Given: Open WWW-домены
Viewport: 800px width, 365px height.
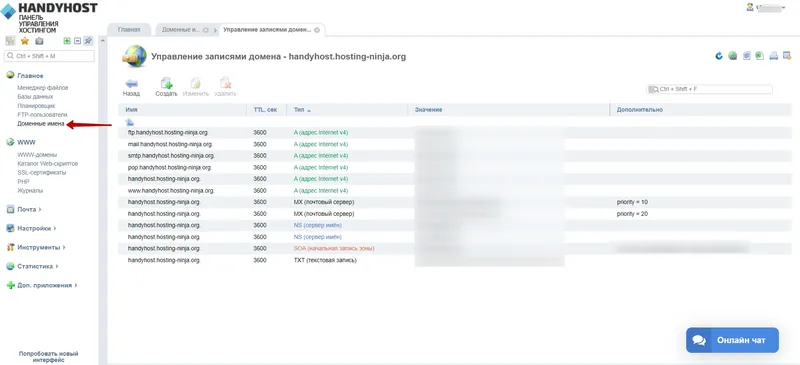Looking at the screenshot, I should (37, 155).
